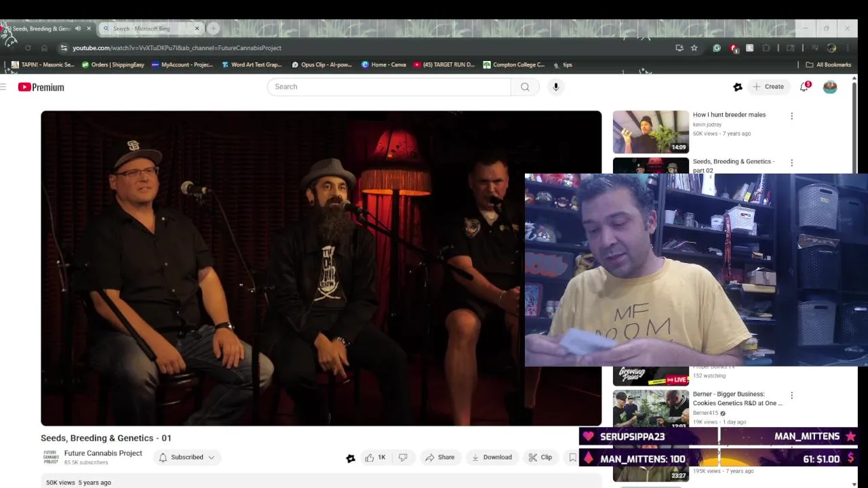Open YouTube notifications bell
This screenshot has width=868, height=488.
tap(804, 87)
